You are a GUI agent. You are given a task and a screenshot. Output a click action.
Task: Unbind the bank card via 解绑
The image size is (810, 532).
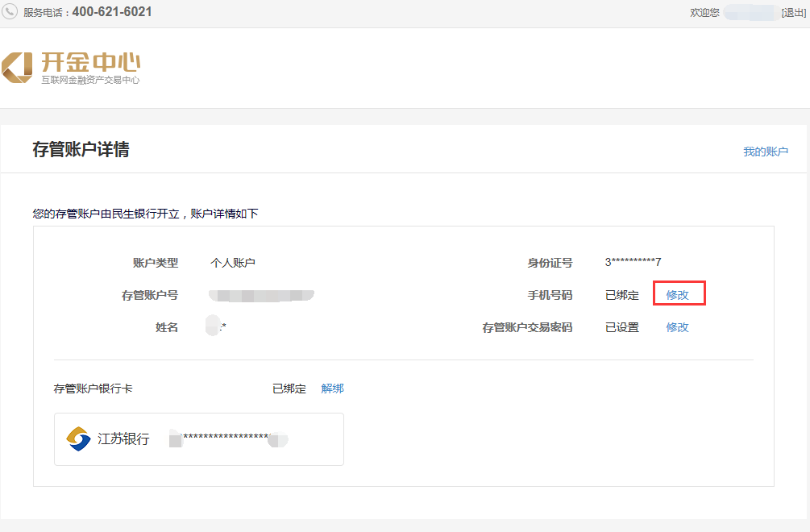(x=332, y=389)
